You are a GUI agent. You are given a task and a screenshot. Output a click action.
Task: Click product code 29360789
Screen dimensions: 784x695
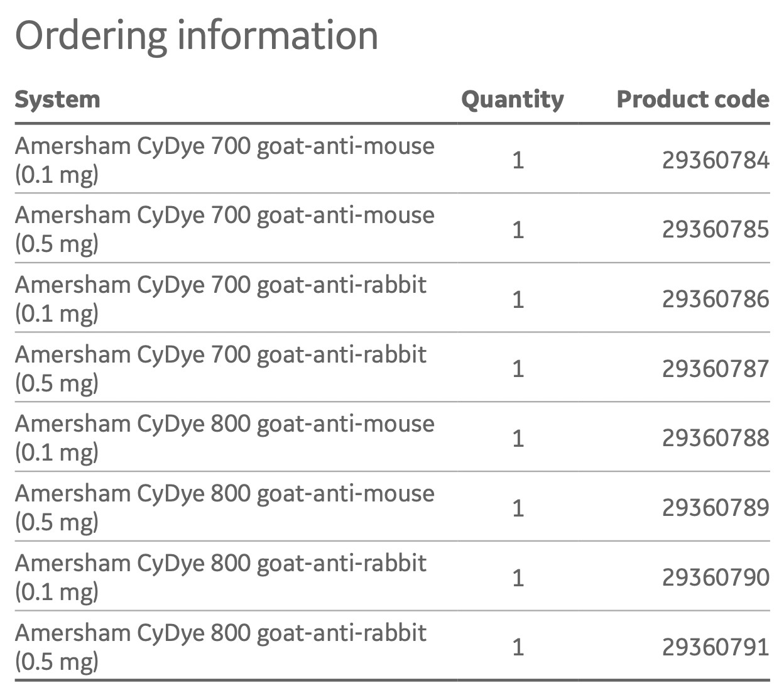coord(716,508)
